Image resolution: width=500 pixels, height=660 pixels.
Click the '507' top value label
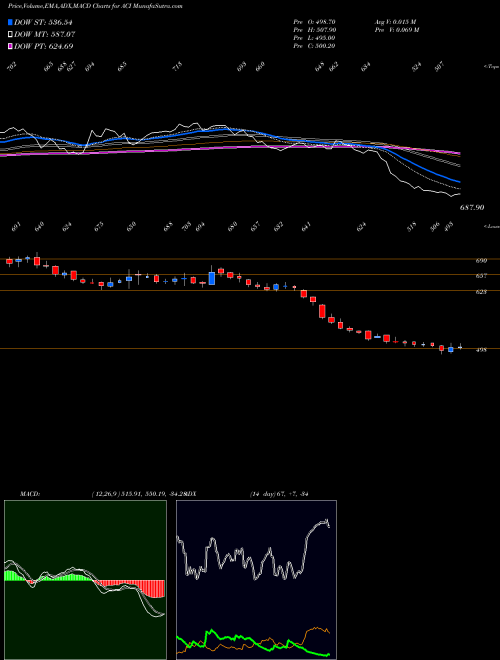tap(439, 67)
